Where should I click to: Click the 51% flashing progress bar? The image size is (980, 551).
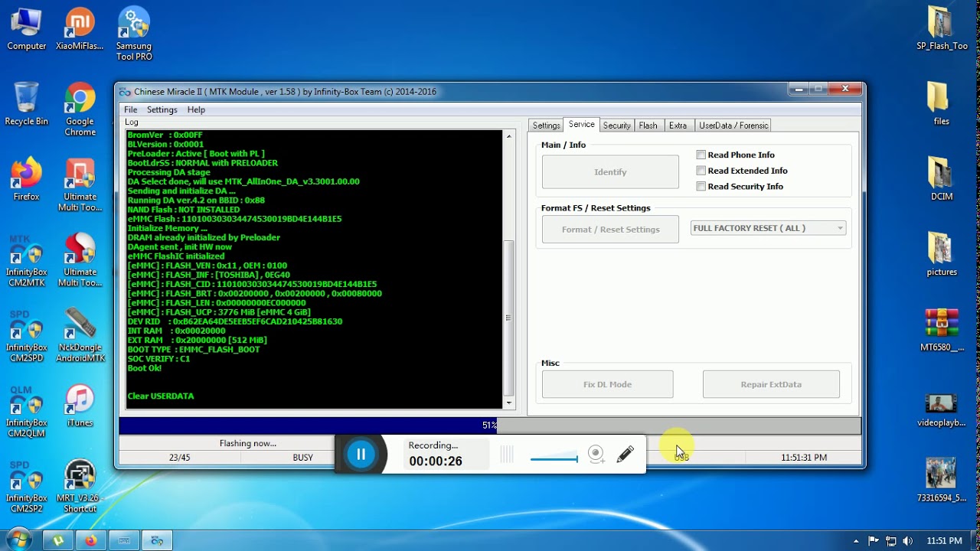490,425
